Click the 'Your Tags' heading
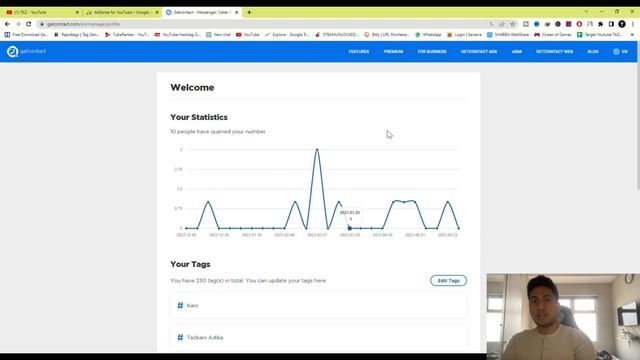 point(190,264)
